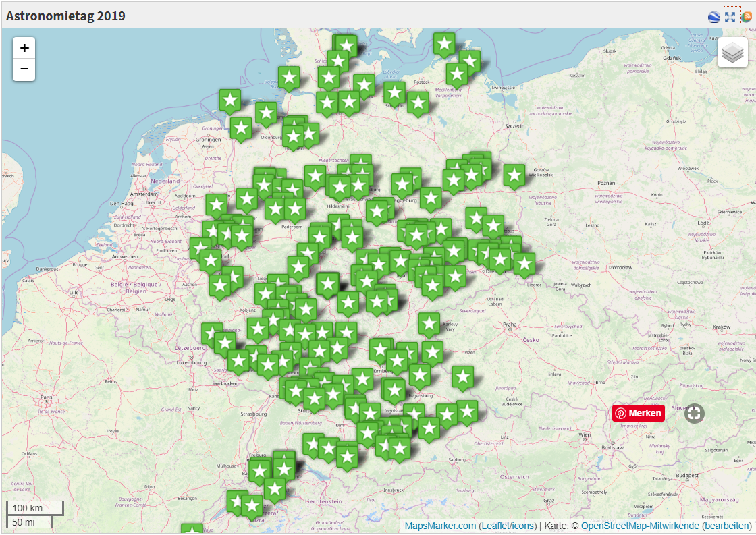The height and width of the screenshot is (535, 756).
Task: Open the GeoRSS feed icon
Action: point(747,16)
